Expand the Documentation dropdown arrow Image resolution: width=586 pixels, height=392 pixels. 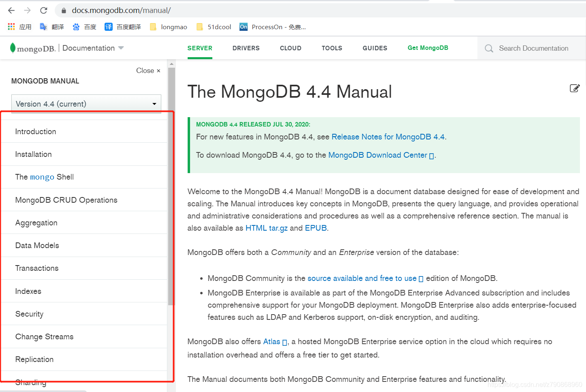[x=121, y=48]
